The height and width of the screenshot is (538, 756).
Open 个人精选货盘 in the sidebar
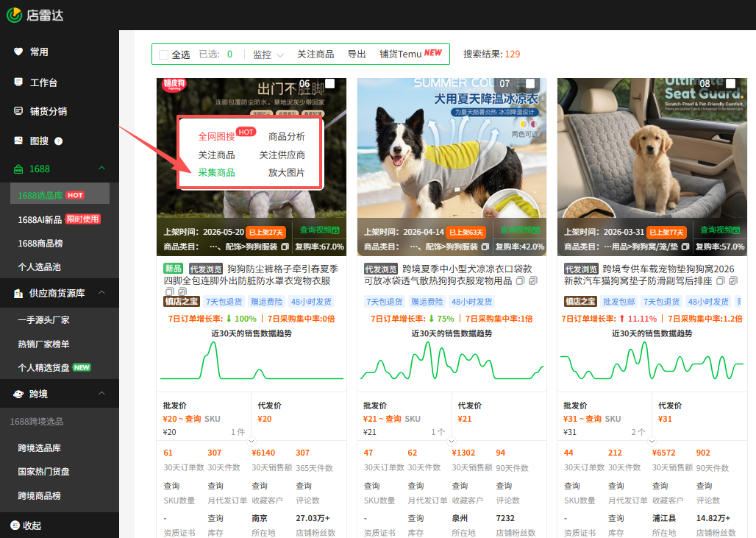(x=43, y=368)
